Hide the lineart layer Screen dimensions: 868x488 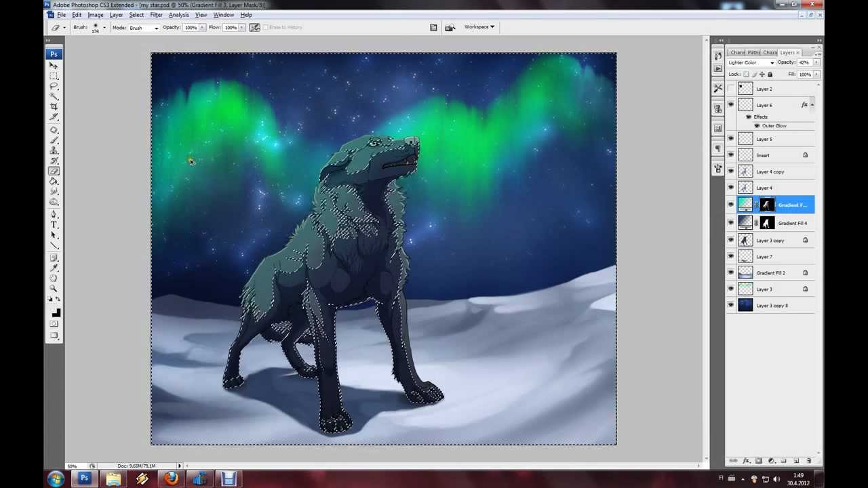pyautogui.click(x=731, y=155)
